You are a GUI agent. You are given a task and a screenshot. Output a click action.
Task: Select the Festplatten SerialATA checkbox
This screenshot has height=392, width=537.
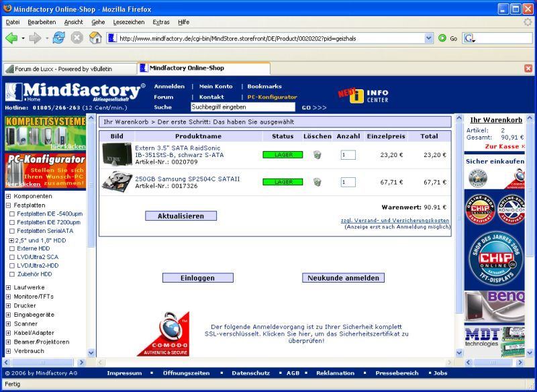coord(12,231)
